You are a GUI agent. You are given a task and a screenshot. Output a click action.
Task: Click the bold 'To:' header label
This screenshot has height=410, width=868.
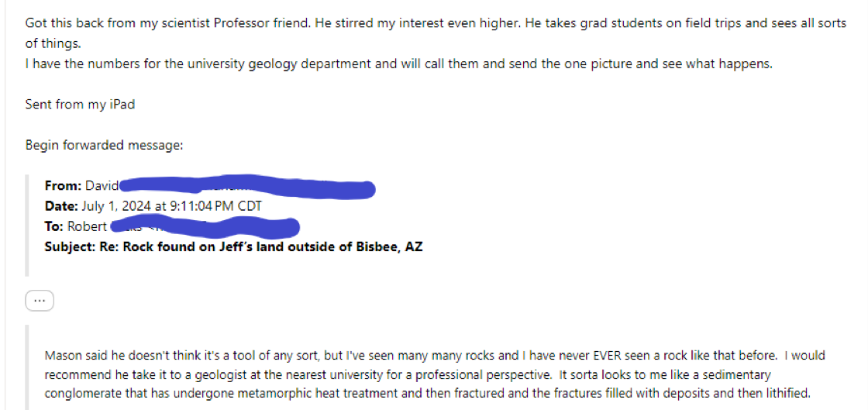coord(55,226)
